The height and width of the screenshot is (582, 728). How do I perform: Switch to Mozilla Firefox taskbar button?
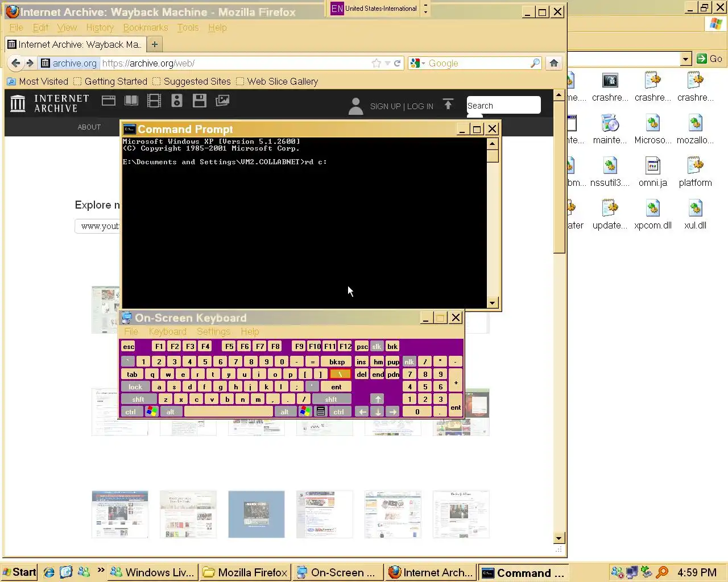pos(246,572)
